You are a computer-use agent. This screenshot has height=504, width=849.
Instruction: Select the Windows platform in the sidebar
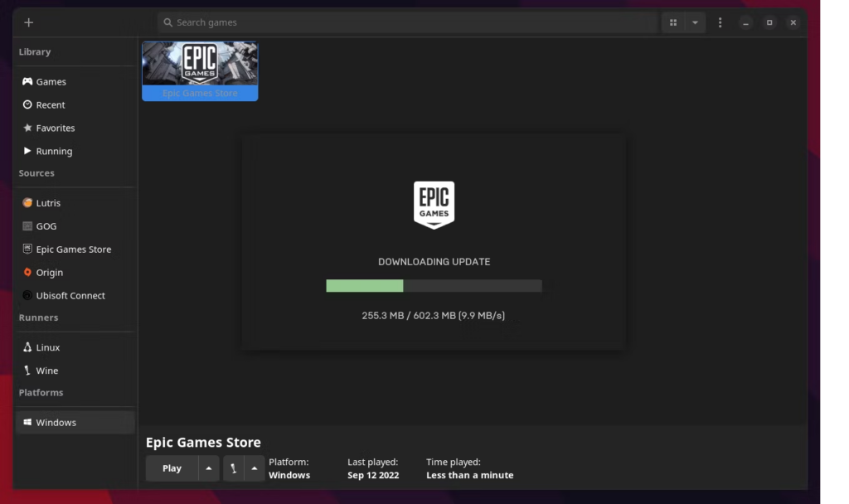[x=75, y=422]
